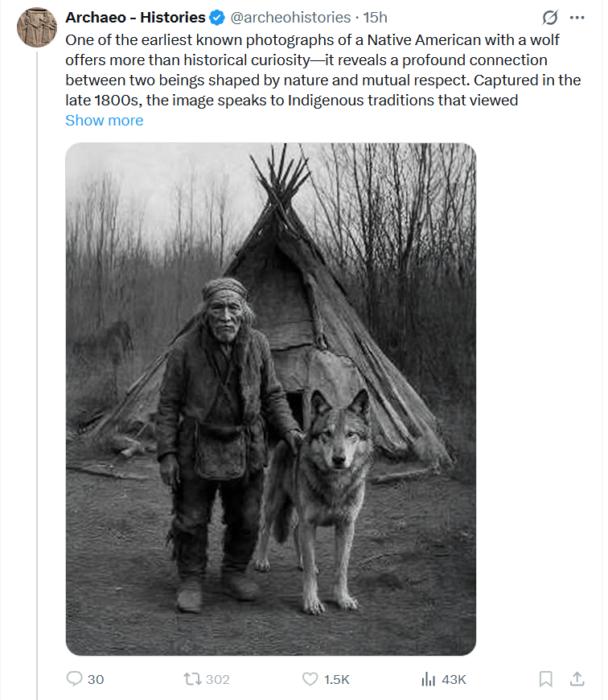Share the post via upload arrow icon
The width and height of the screenshot is (608, 700).
pos(577,679)
